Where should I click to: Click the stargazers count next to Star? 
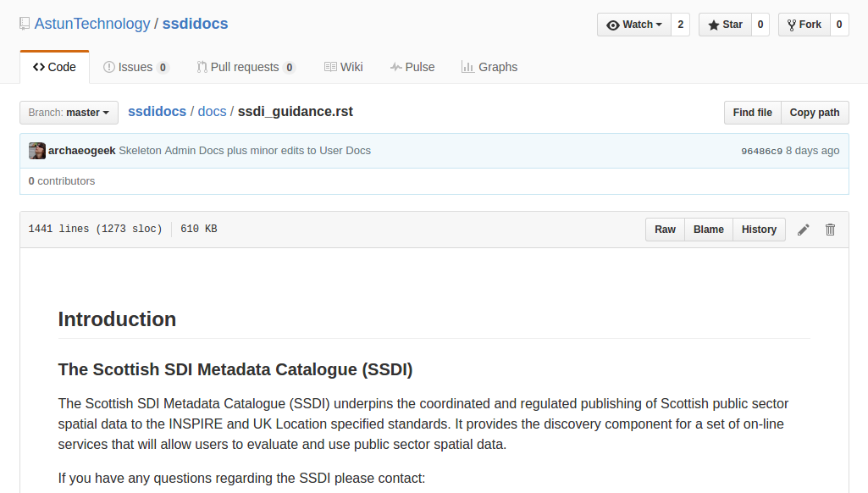click(760, 25)
